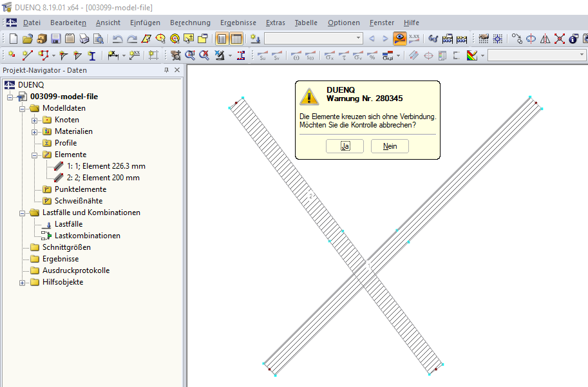
Task: Go to previous load case arrow
Action: point(372,39)
